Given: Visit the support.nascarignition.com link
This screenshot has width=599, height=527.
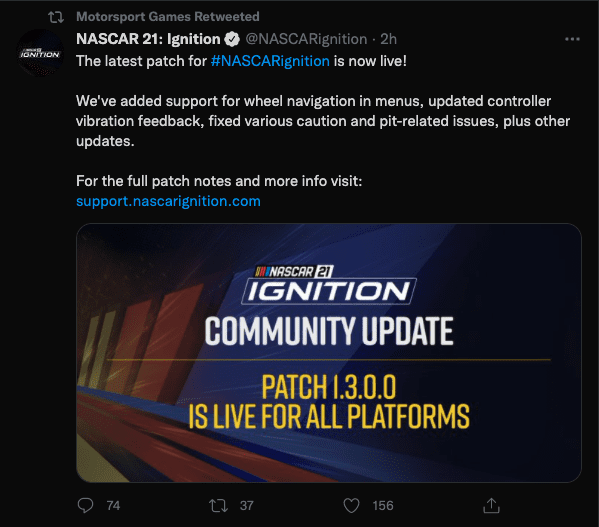Looking at the screenshot, I should coord(168,201).
